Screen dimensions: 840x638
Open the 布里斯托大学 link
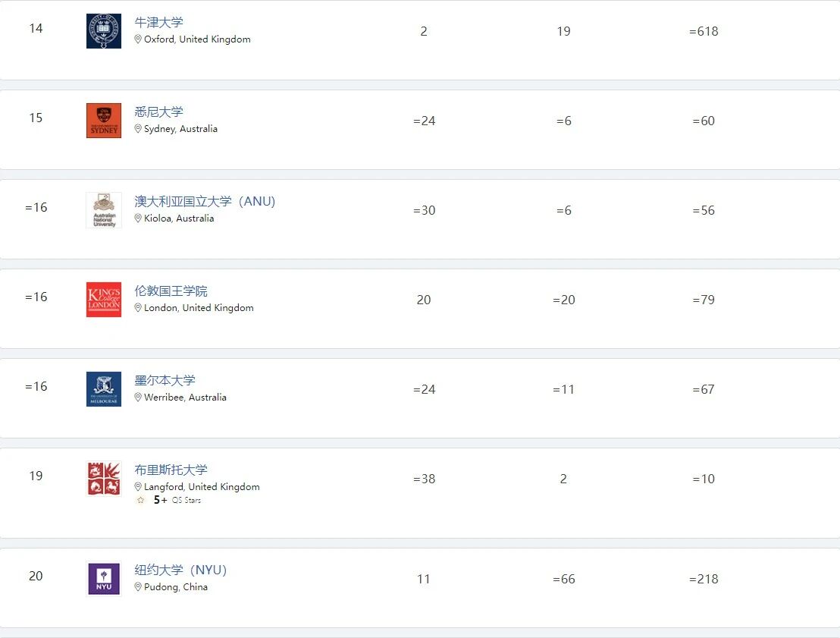pos(171,470)
